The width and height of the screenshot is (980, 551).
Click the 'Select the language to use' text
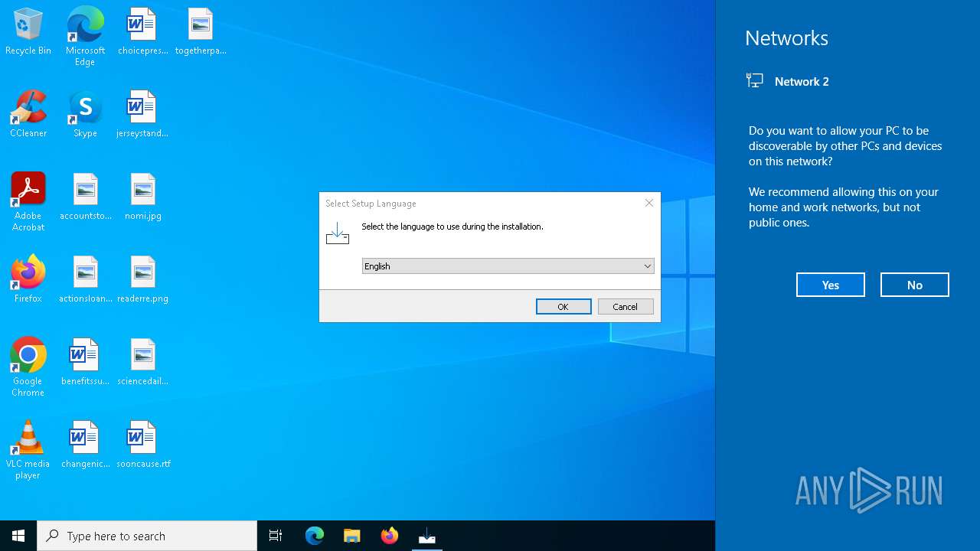coord(452,227)
